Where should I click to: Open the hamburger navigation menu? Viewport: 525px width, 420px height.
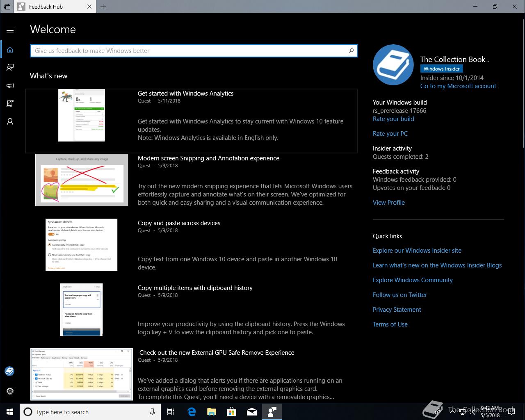point(10,30)
